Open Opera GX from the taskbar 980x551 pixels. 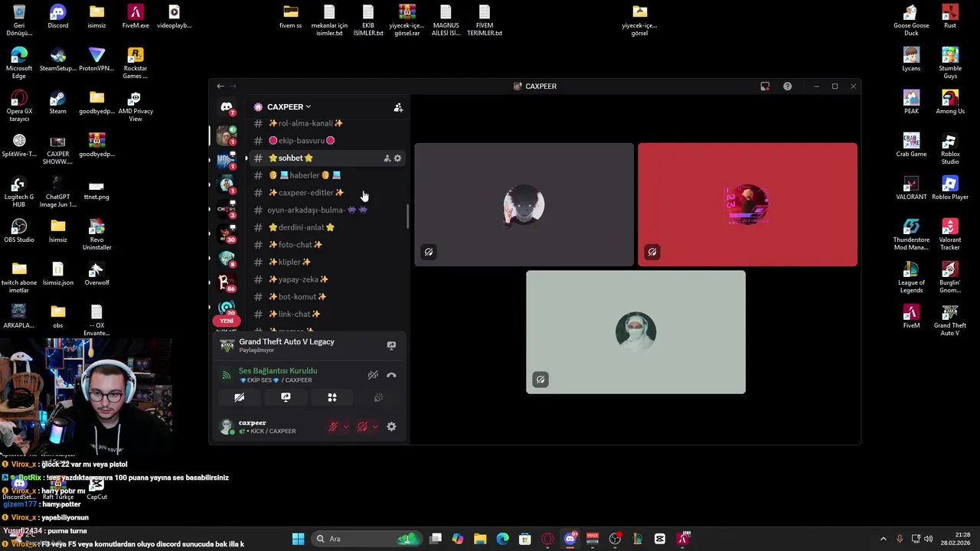pyautogui.click(x=547, y=539)
